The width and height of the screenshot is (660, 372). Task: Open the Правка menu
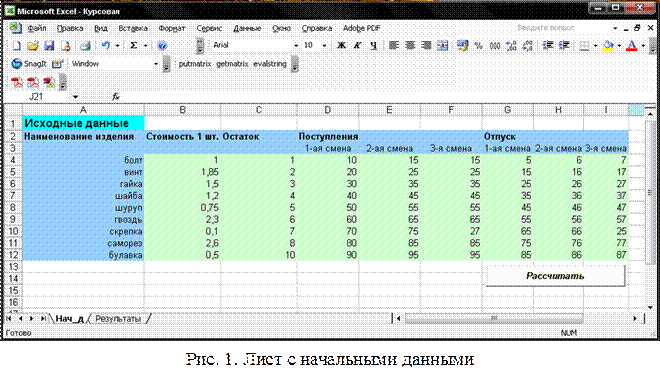click(70, 28)
